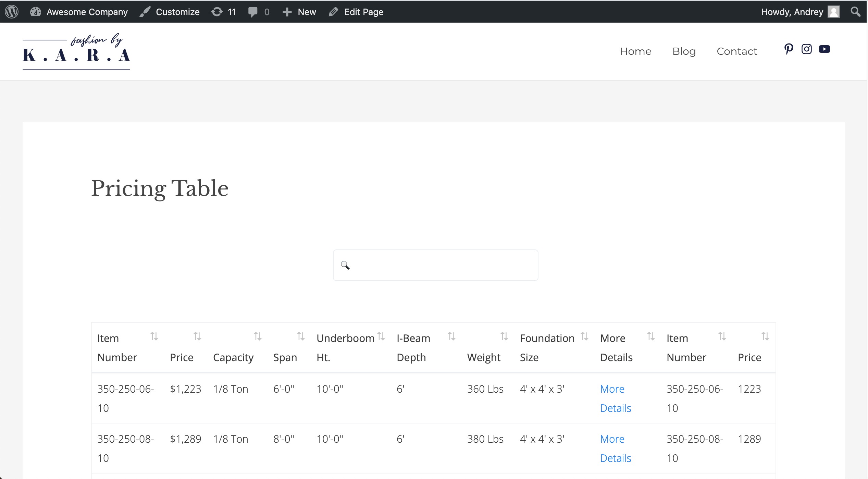Sort by second Item Number column arrows
Screen dimensions: 868x479
click(x=722, y=336)
